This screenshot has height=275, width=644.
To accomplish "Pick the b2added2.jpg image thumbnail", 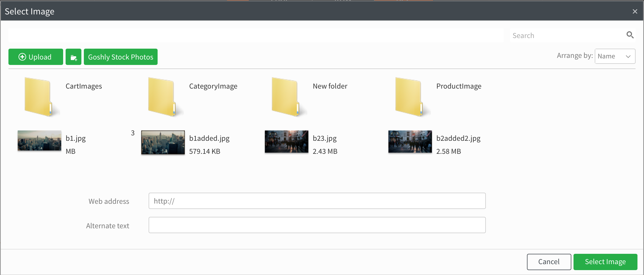I will coord(410,142).
